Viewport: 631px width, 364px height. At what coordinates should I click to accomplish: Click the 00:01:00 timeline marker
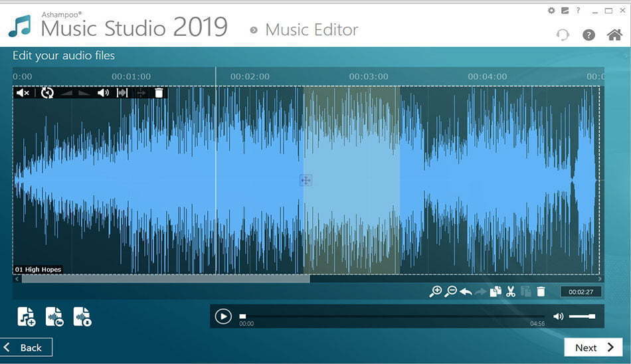(132, 76)
